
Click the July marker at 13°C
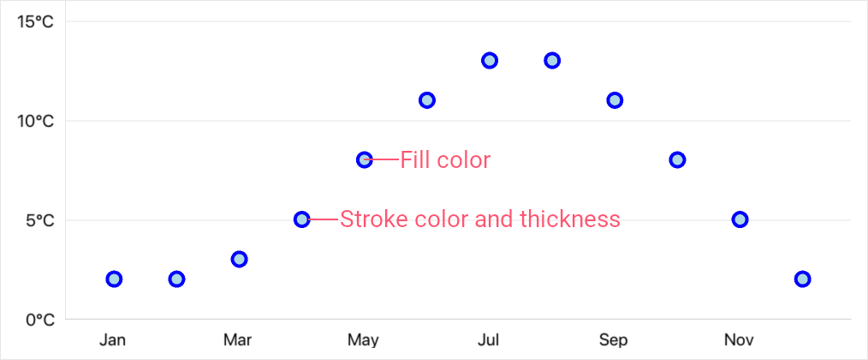click(x=489, y=61)
